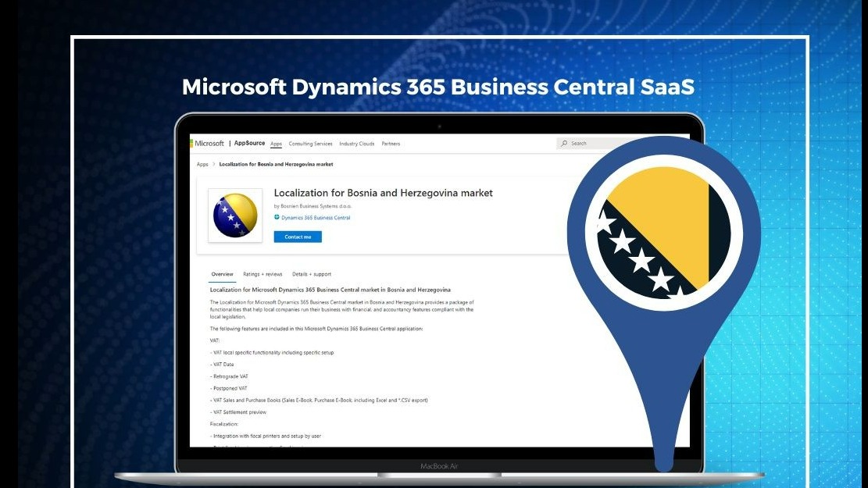Click 'by Bosnien Business Systems d.o.o.' publisher text
868x488 pixels.
tap(313, 206)
